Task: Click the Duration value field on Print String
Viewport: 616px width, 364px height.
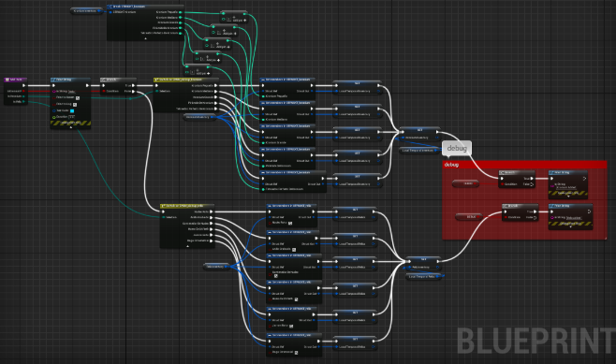Action: [71, 117]
